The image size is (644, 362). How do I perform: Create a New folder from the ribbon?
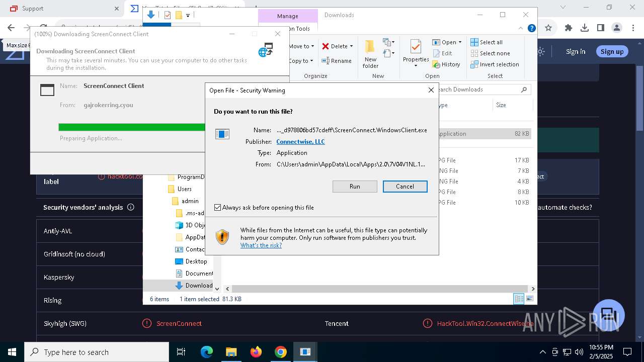click(370, 54)
